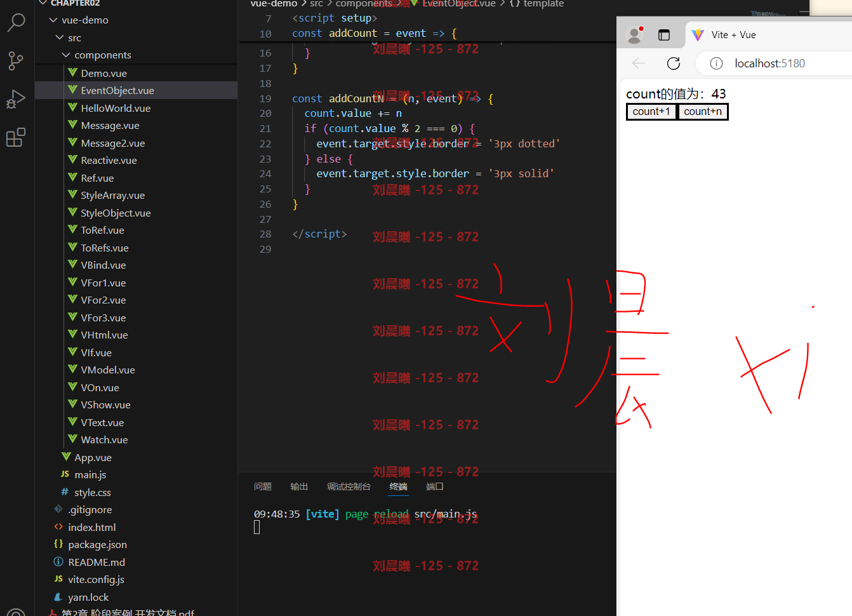This screenshot has width=852, height=616.
Task: Toggle browser tab actions sidebar icon
Action: tap(664, 35)
